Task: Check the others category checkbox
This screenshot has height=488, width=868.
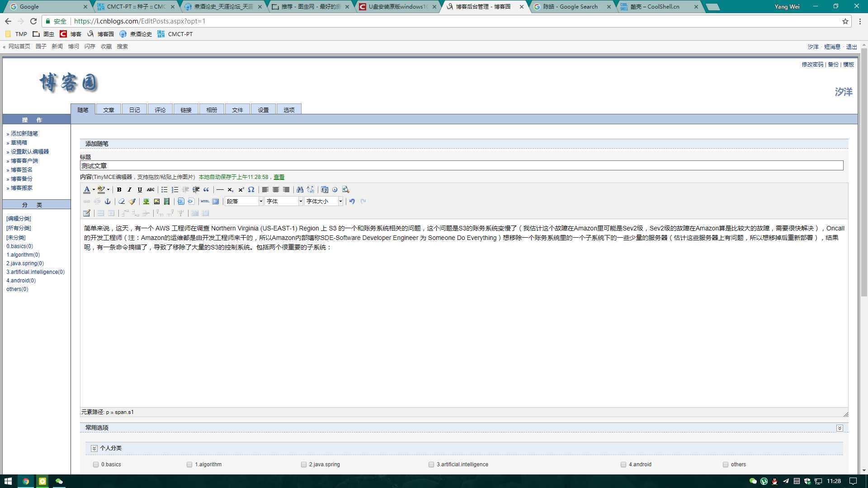Action: coord(726,465)
